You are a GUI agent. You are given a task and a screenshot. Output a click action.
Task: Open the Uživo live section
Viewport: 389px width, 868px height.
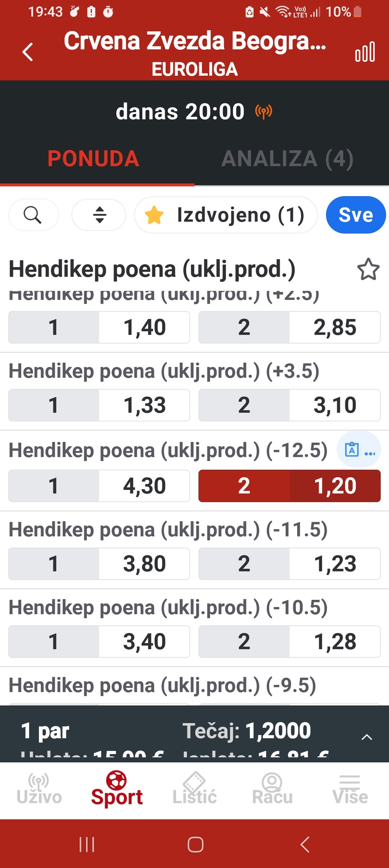pyautogui.click(x=39, y=789)
